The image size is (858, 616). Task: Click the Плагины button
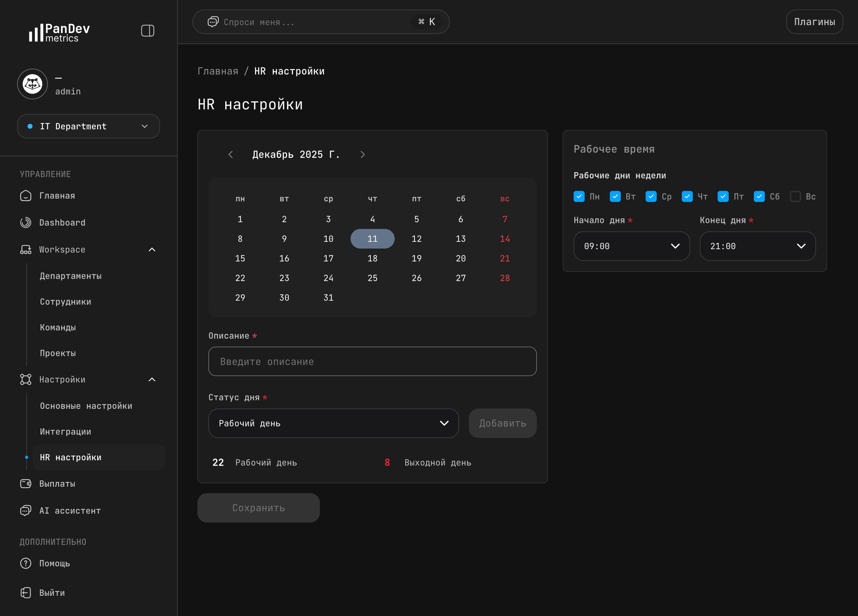pyautogui.click(x=814, y=22)
